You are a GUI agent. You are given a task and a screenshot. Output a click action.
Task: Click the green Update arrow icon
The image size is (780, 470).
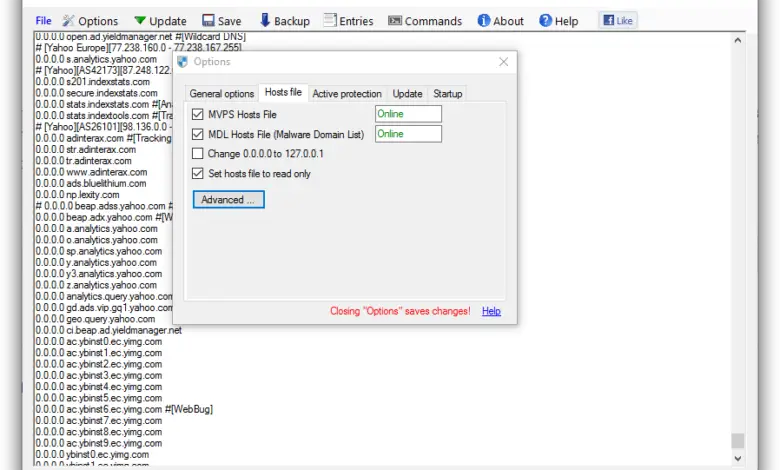[140, 20]
